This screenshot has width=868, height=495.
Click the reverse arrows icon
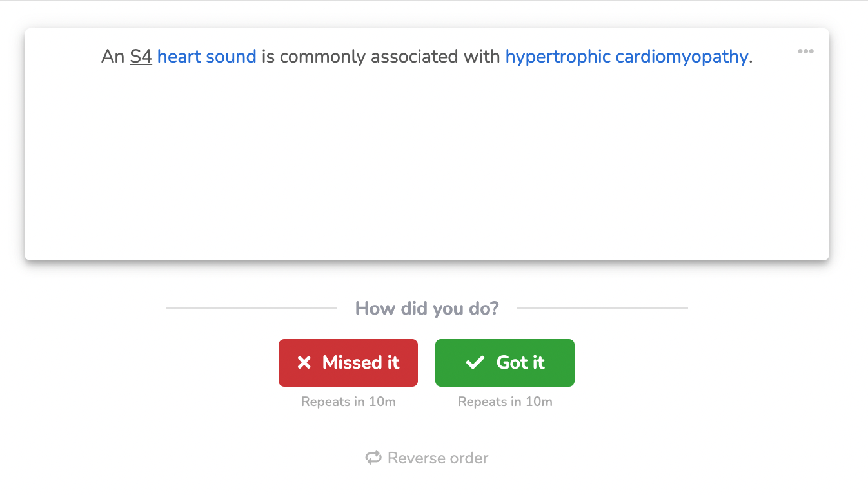(373, 458)
